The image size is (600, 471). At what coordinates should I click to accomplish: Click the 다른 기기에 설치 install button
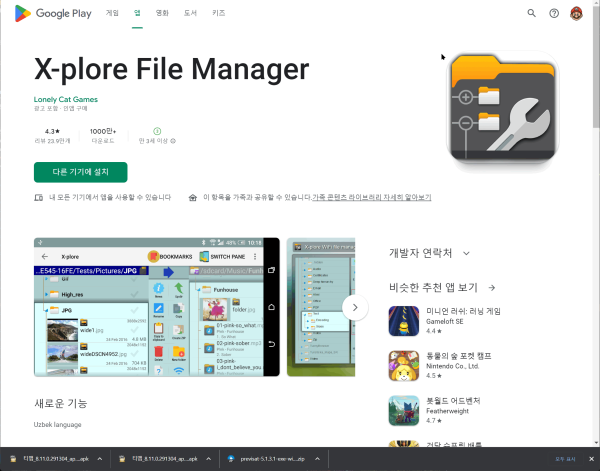click(x=80, y=172)
